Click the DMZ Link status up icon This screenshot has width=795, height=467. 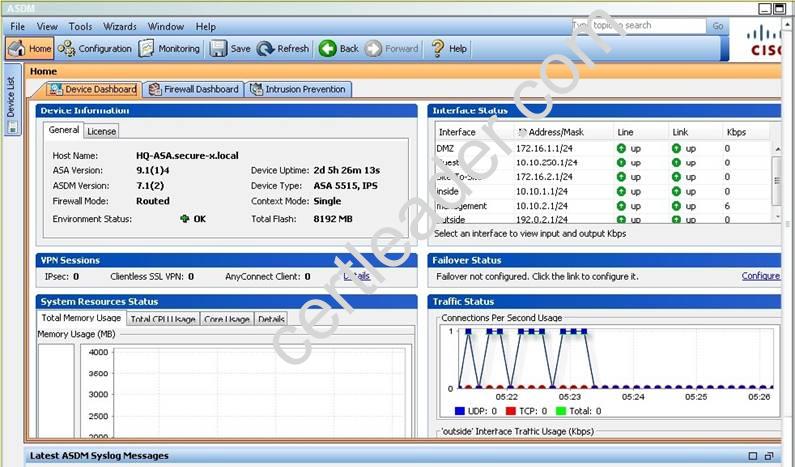pyautogui.click(x=676, y=149)
